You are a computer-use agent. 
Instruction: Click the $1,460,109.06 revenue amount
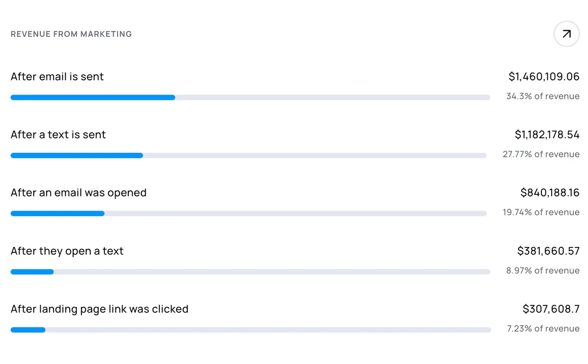pos(543,76)
